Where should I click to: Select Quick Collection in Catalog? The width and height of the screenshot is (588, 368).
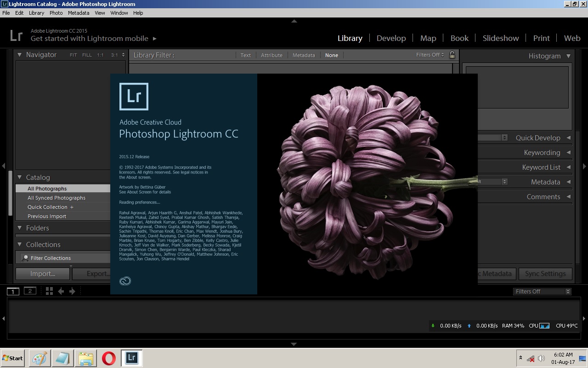click(63, 207)
